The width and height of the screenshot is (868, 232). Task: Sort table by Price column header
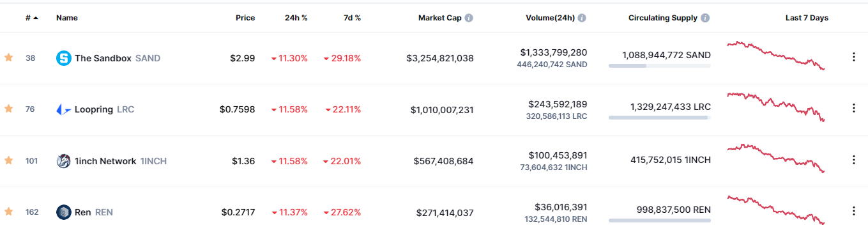[245, 18]
